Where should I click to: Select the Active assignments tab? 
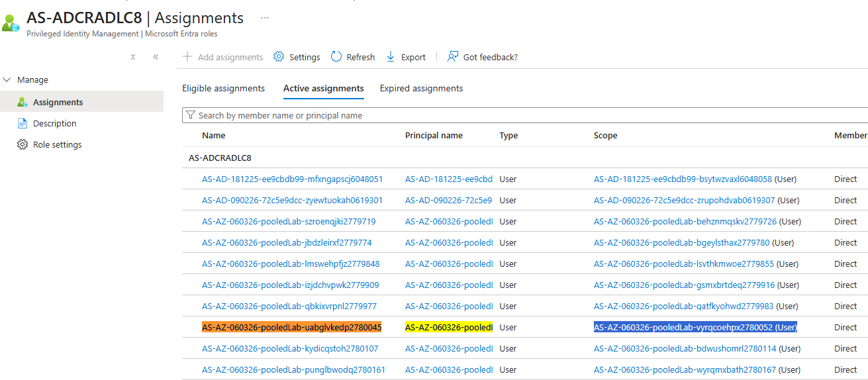323,88
